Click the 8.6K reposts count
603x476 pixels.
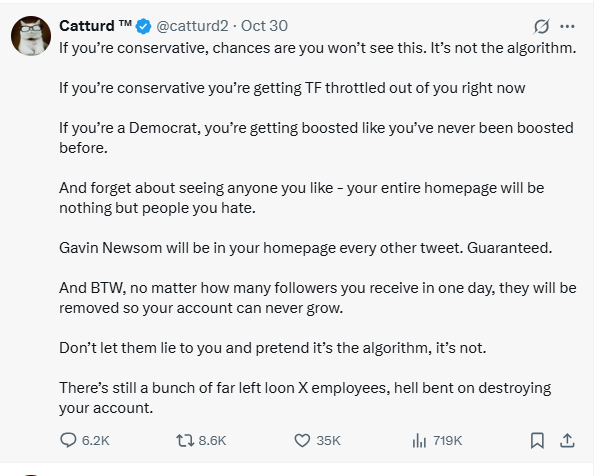point(213,440)
